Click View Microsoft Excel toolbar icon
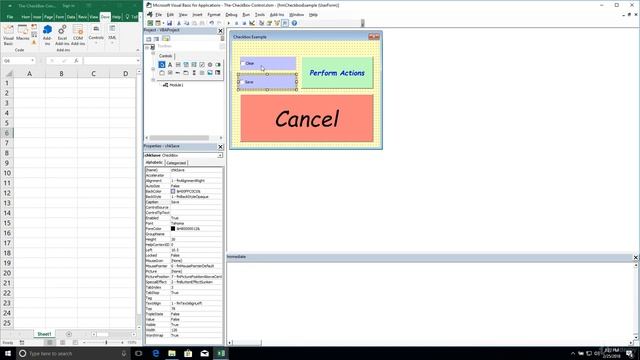Image resolution: width=640 pixels, height=360 pixels. pos(150,23)
